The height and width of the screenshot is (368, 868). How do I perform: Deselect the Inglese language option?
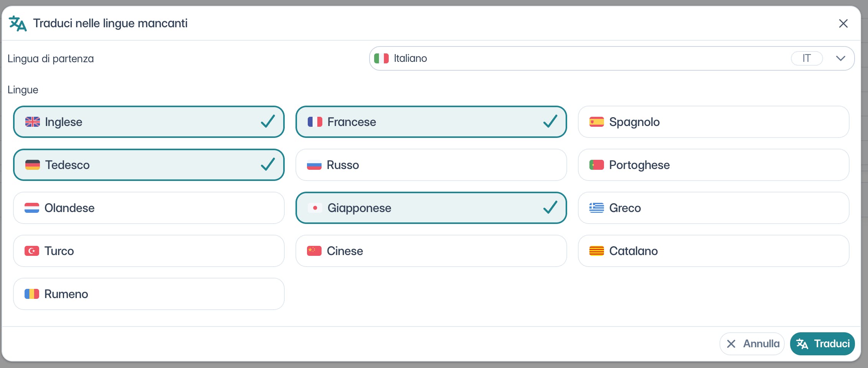click(x=149, y=122)
